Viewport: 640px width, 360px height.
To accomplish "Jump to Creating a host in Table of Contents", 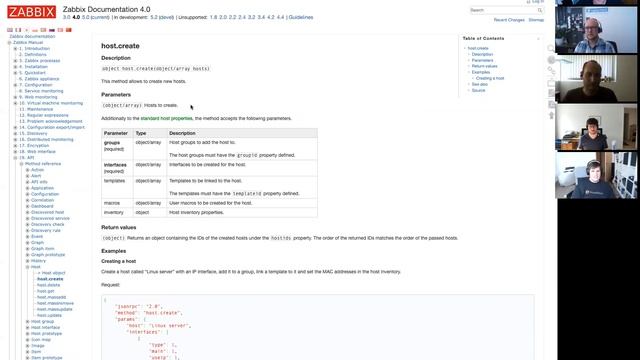I will [x=490, y=78].
